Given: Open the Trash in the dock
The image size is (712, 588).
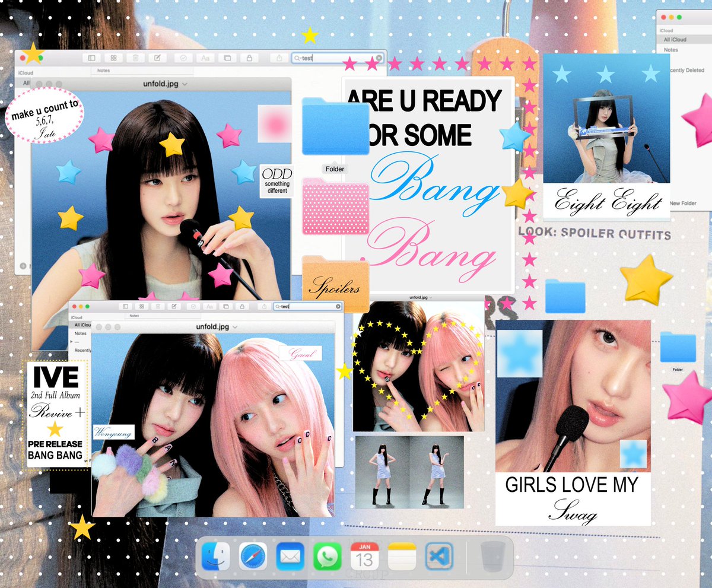Looking at the screenshot, I should [x=492, y=557].
